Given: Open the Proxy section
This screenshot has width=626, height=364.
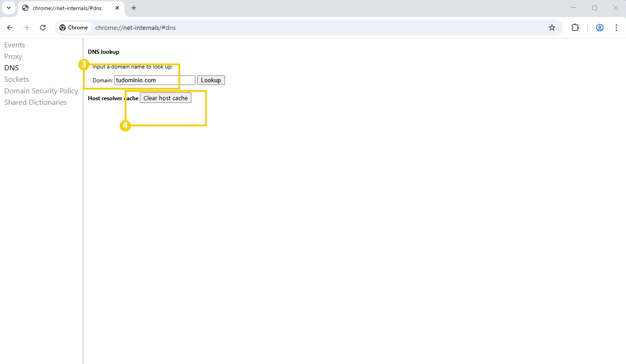Looking at the screenshot, I should click(13, 56).
